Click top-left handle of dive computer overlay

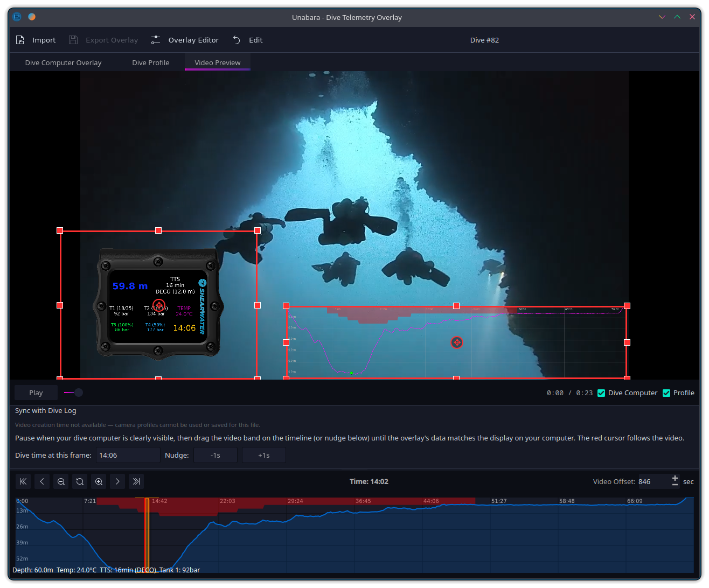60,230
